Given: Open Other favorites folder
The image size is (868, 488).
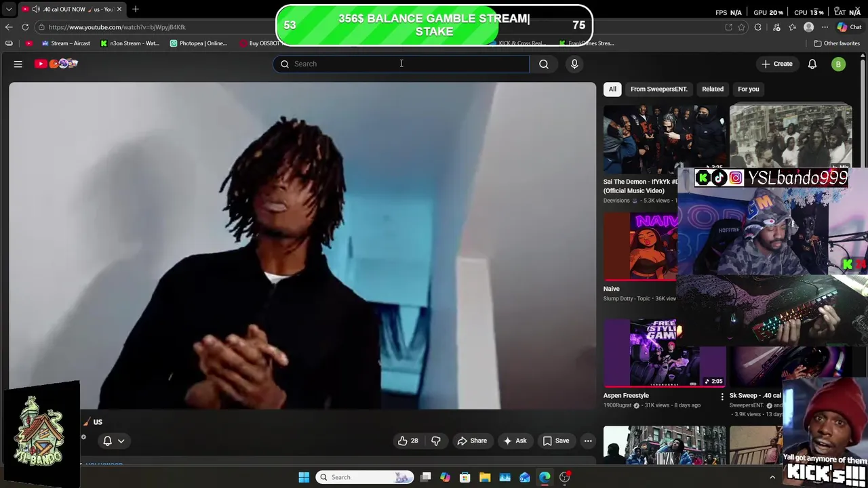Looking at the screenshot, I should pyautogui.click(x=837, y=43).
